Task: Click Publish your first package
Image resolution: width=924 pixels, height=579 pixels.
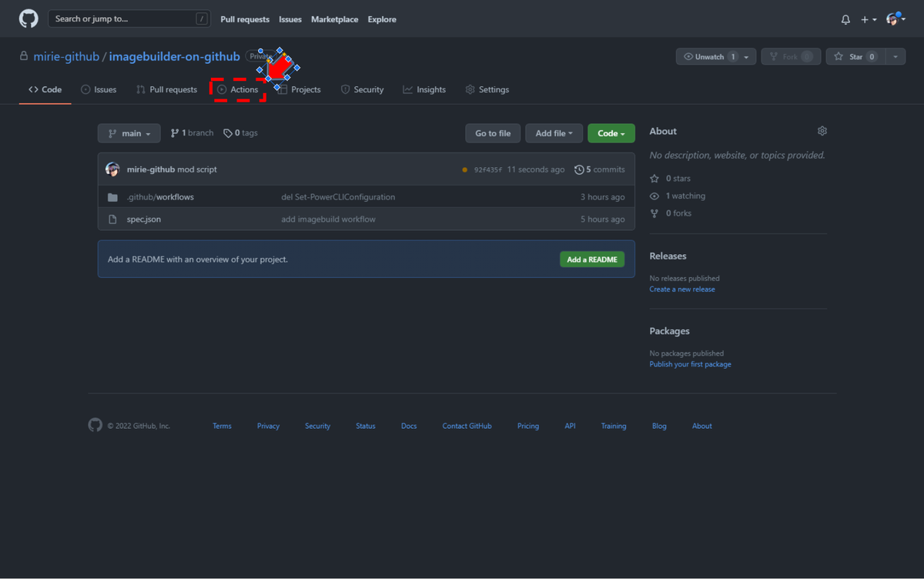Action: (x=690, y=364)
